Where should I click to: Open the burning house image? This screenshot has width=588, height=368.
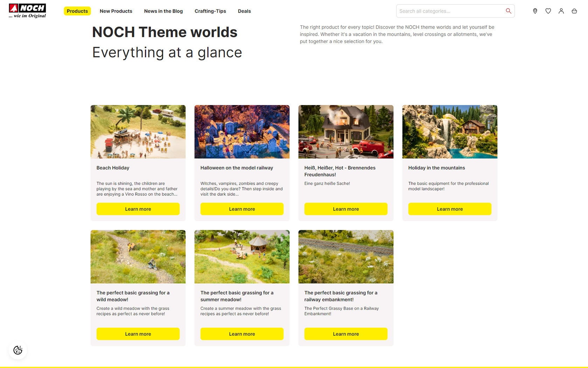pos(346,132)
